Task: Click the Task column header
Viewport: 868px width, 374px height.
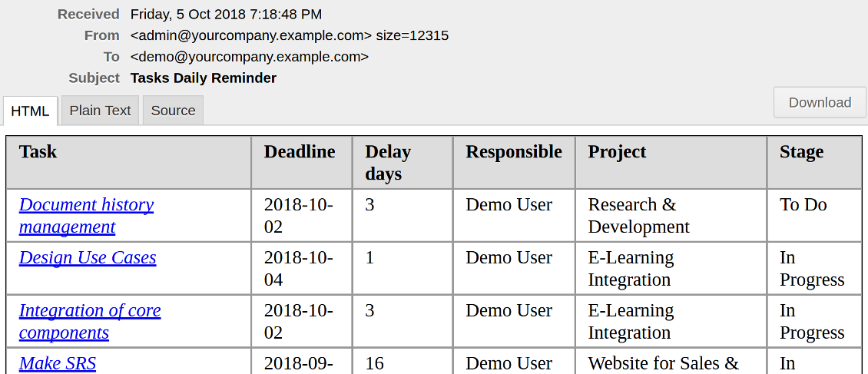Action: (x=38, y=151)
